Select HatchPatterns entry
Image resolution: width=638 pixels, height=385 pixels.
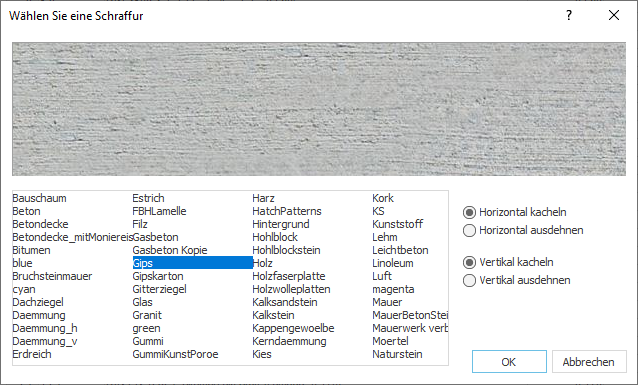(287, 211)
